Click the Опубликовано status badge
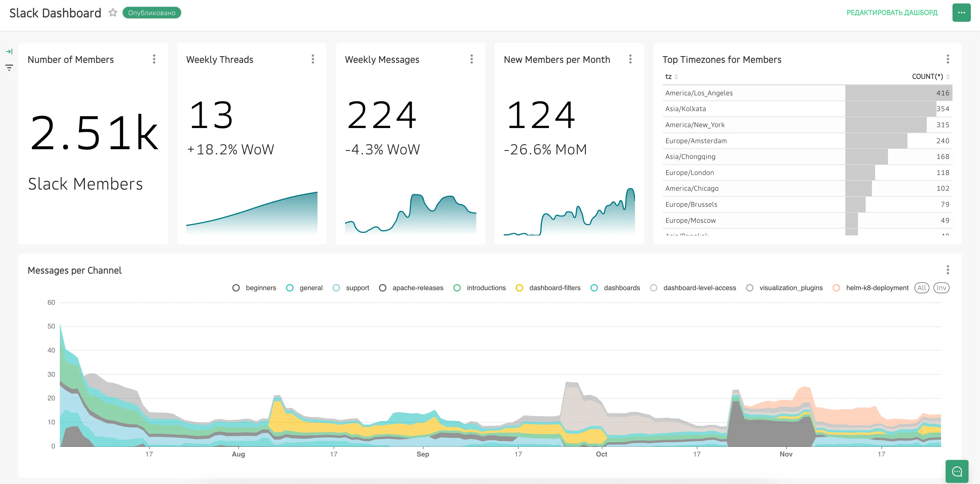980x484 pixels. pyautogui.click(x=151, y=13)
